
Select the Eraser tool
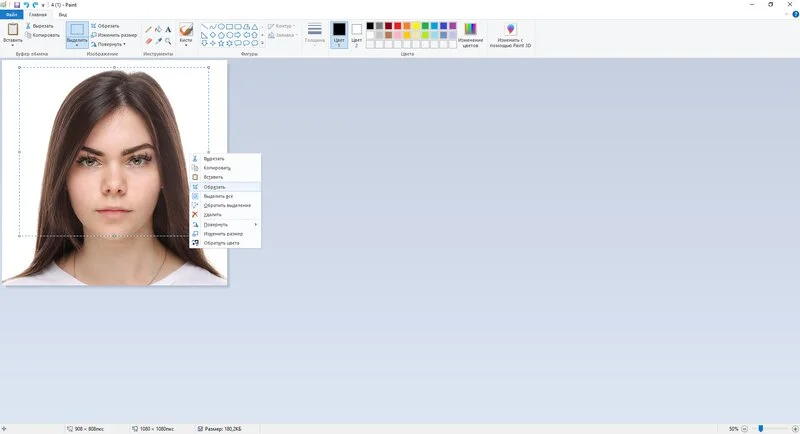point(148,41)
